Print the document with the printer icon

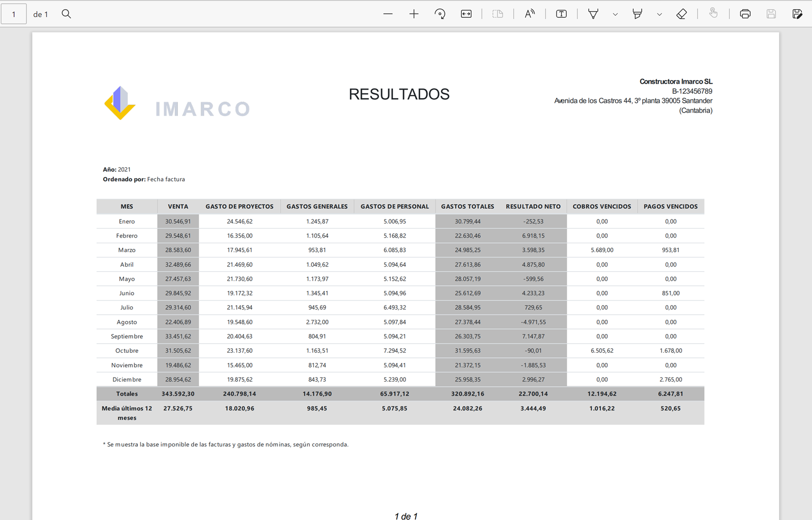[x=745, y=14]
